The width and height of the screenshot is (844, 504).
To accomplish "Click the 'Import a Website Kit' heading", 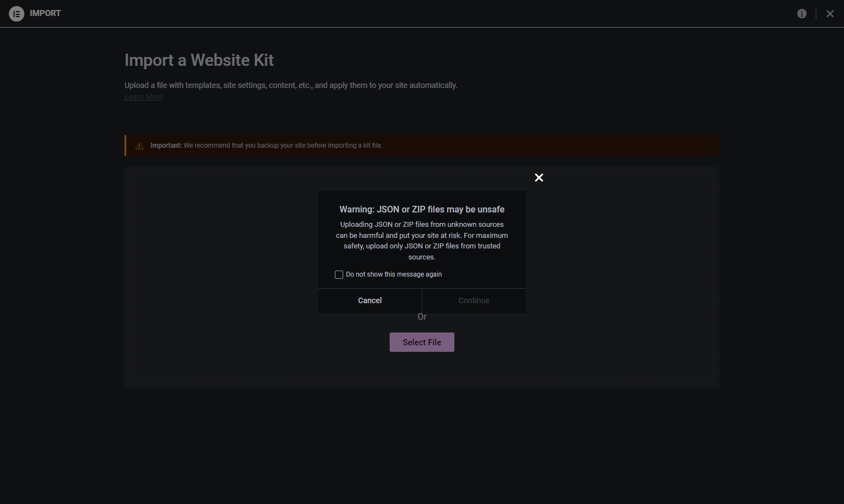I will [x=199, y=60].
